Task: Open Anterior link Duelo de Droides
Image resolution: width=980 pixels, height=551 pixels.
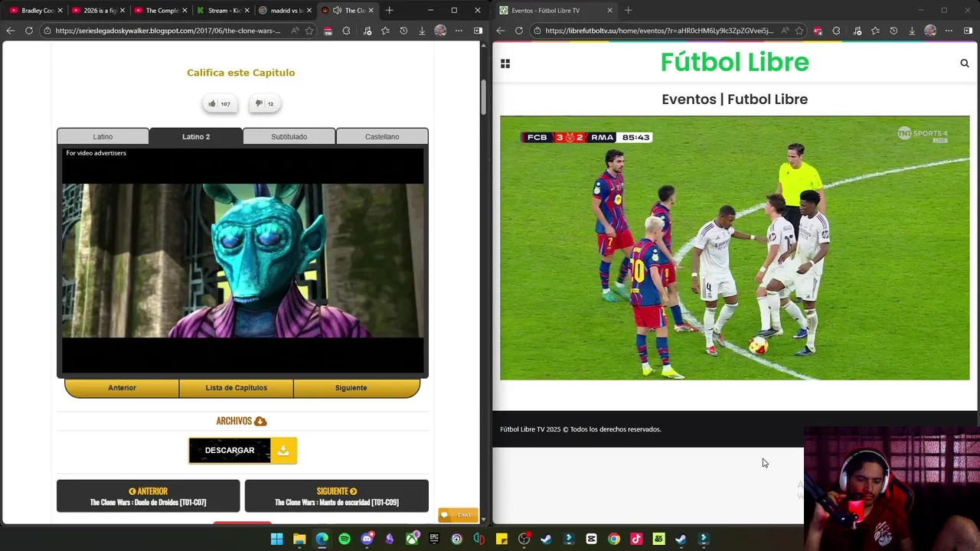Action: [148, 497]
